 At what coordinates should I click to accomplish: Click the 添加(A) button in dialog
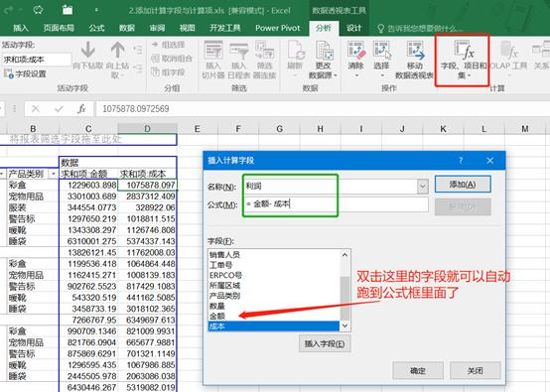point(463,184)
